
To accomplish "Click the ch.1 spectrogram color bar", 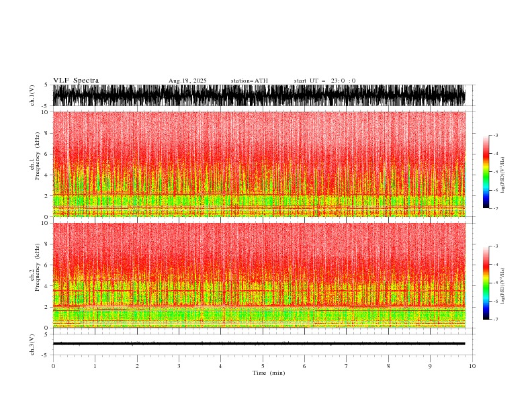I will [486, 172].
